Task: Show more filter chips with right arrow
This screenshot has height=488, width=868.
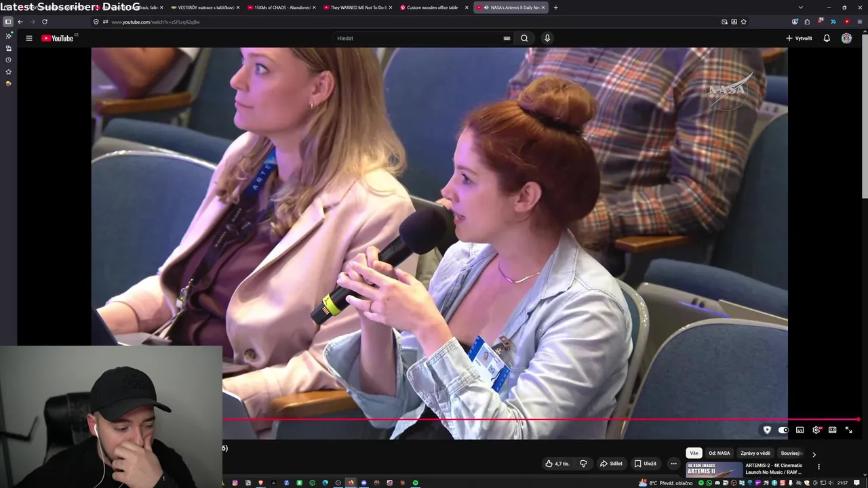Action: [x=814, y=453]
